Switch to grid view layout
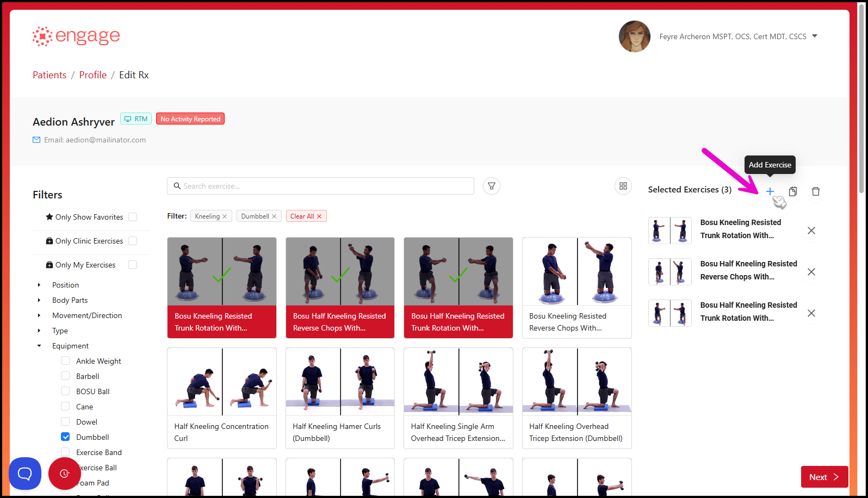Viewport: 868px width, 498px height. [623, 186]
